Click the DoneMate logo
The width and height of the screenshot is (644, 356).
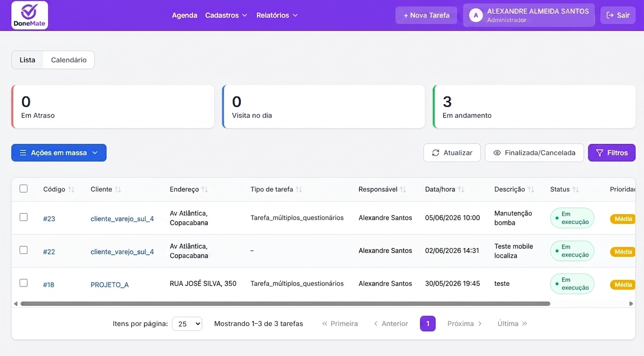[30, 15]
